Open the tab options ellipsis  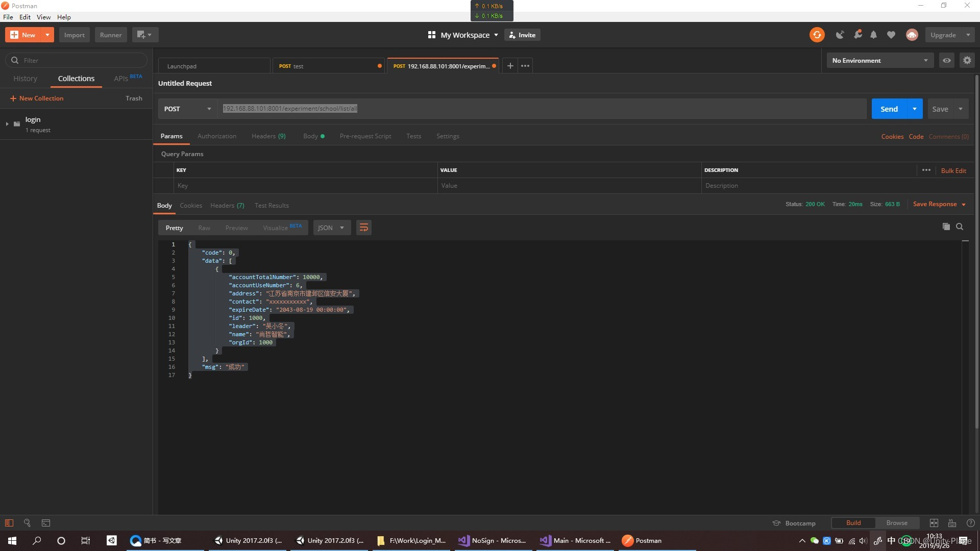click(x=525, y=66)
